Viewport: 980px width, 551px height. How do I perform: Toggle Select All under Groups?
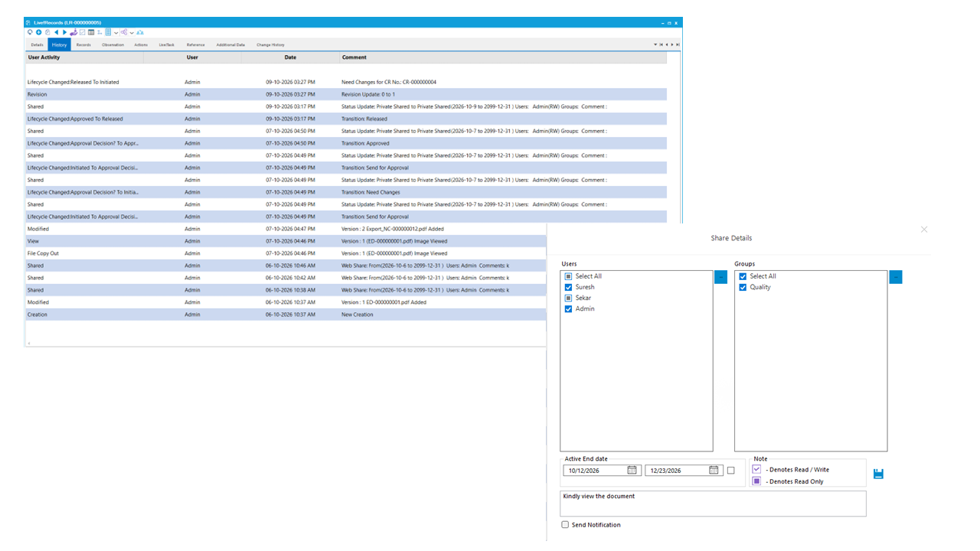pos(743,276)
